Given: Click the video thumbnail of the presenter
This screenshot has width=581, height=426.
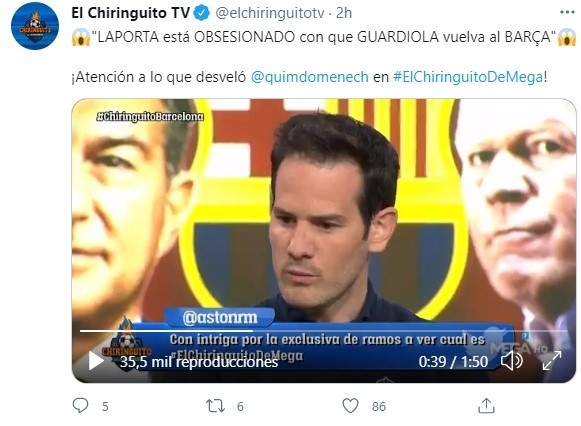Looking at the screenshot, I should (323, 241).
